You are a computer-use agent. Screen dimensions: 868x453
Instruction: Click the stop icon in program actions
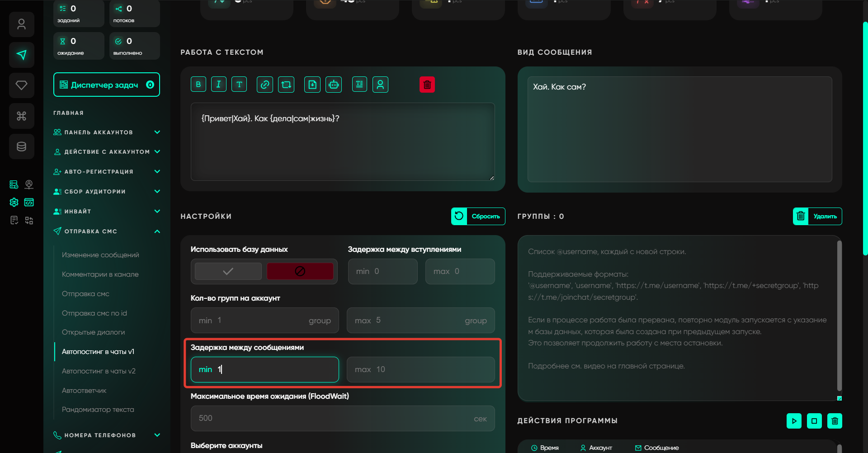[x=814, y=421]
